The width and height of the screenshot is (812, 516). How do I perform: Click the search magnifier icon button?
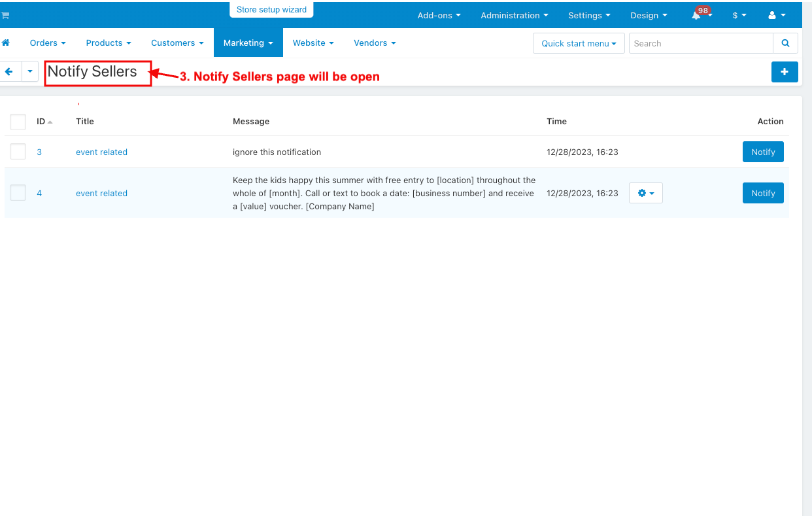tap(785, 43)
